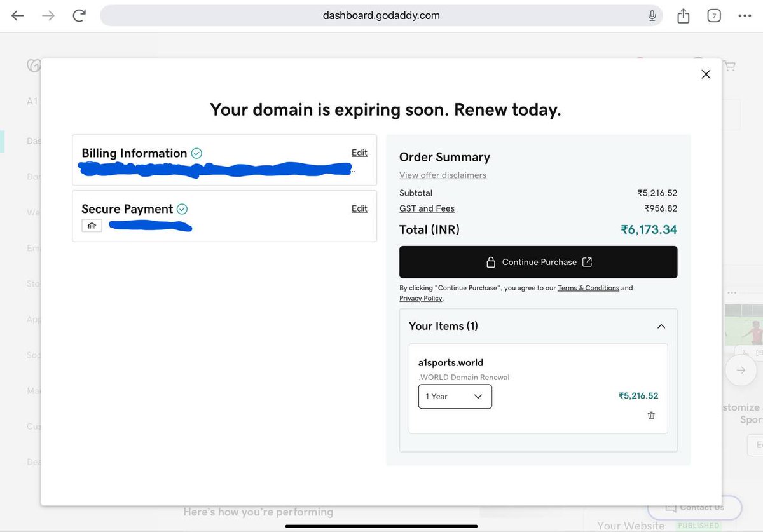Click the Billing Information verified checkmark
This screenshot has width=763, height=532.
196,153
